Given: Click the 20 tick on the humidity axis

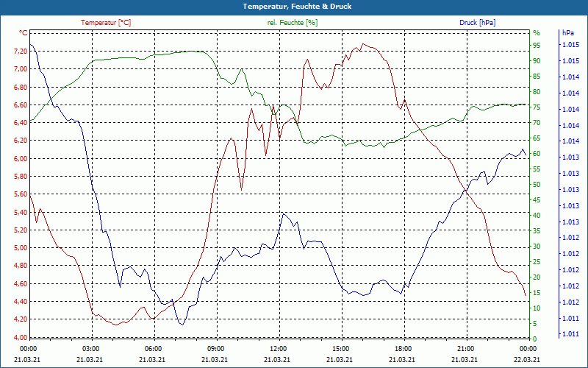Looking at the screenshot, I should pos(537,277).
